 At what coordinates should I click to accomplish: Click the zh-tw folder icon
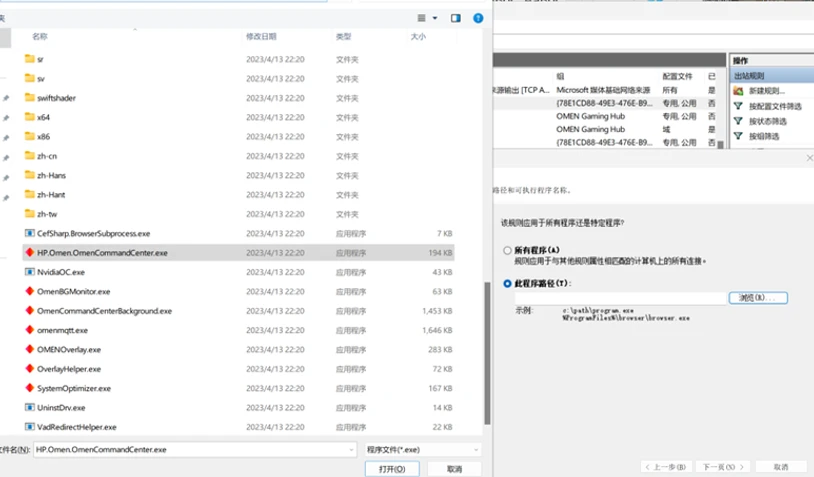(x=30, y=214)
